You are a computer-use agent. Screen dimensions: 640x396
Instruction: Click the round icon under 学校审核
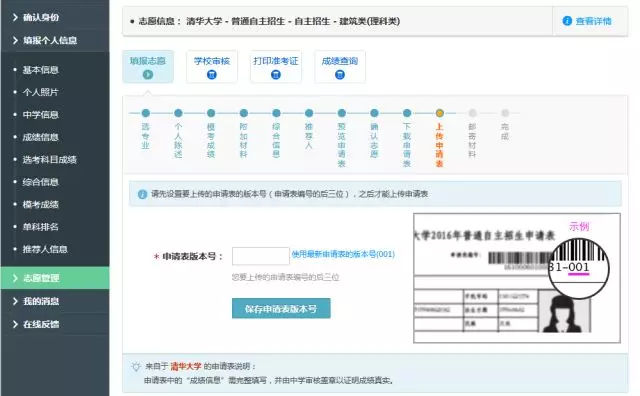point(212,75)
